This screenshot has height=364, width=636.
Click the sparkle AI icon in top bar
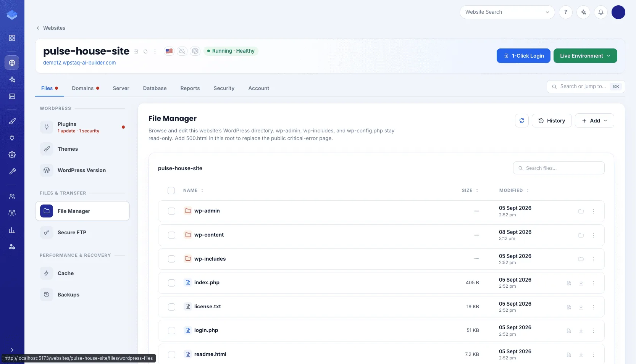point(583,12)
